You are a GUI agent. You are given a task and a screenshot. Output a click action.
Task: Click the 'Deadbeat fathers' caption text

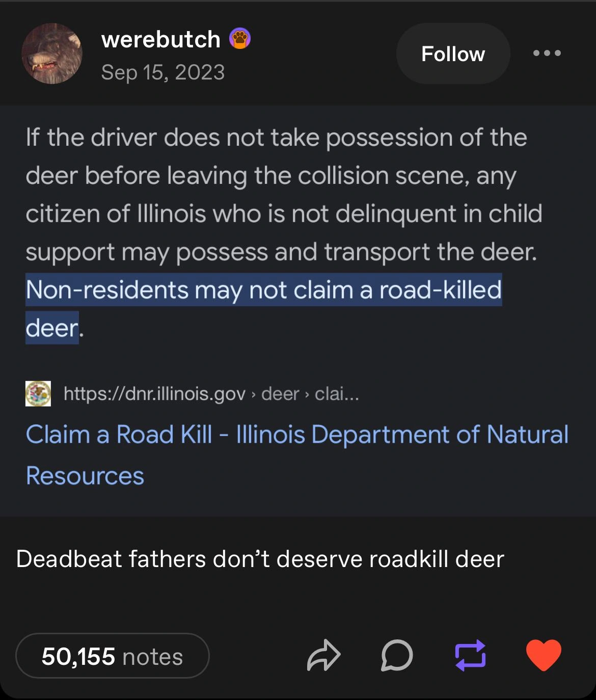pyautogui.click(x=260, y=559)
